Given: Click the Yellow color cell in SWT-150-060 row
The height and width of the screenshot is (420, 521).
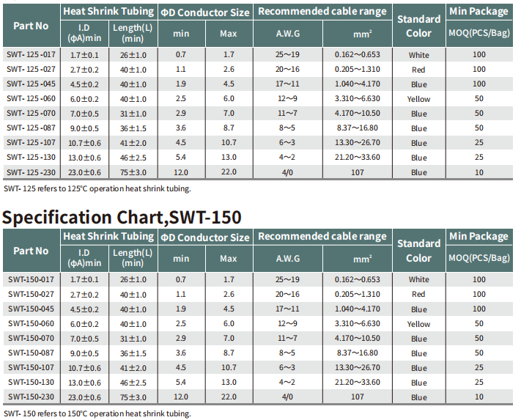Looking at the screenshot, I should click(x=418, y=324).
